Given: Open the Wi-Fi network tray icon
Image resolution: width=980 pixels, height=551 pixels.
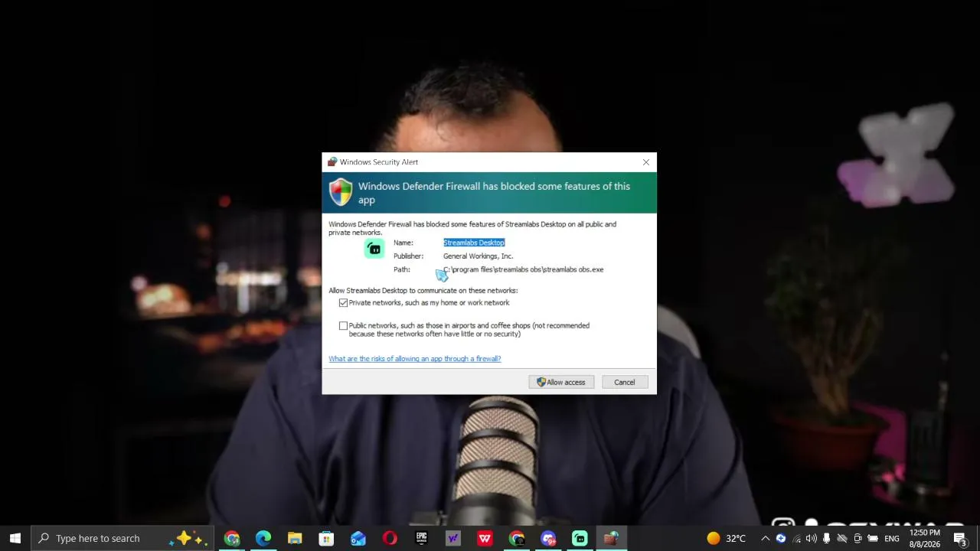Looking at the screenshot, I should click(797, 539).
